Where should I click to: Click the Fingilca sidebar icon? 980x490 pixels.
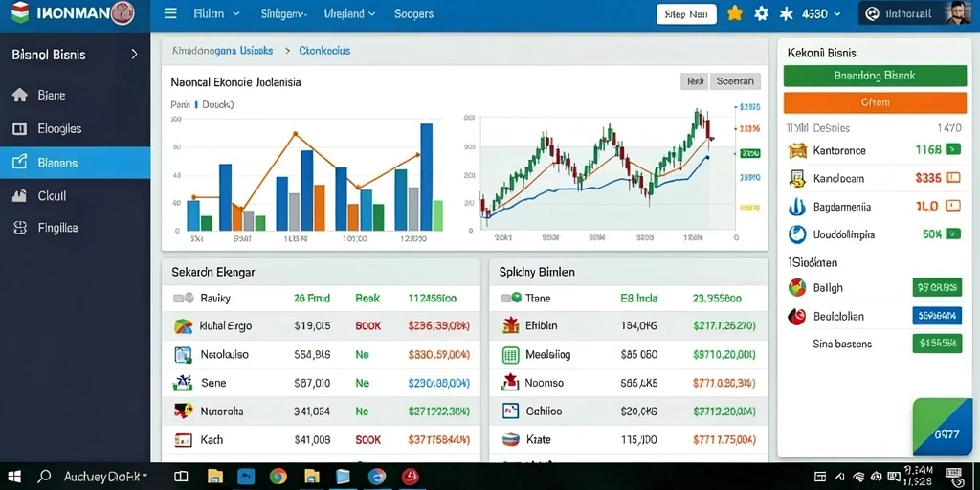pyautogui.click(x=20, y=228)
